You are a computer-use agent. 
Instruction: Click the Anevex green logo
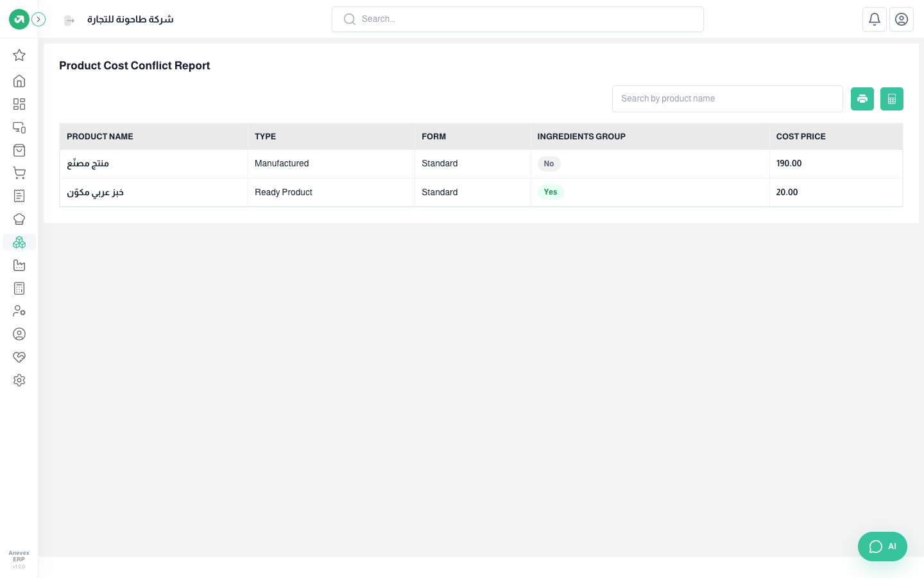point(19,19)
